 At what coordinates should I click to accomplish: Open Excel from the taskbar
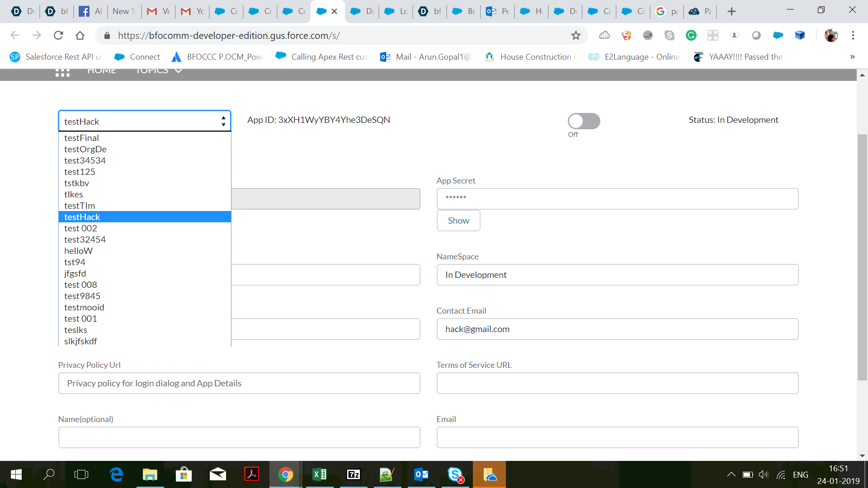[320, 474]
